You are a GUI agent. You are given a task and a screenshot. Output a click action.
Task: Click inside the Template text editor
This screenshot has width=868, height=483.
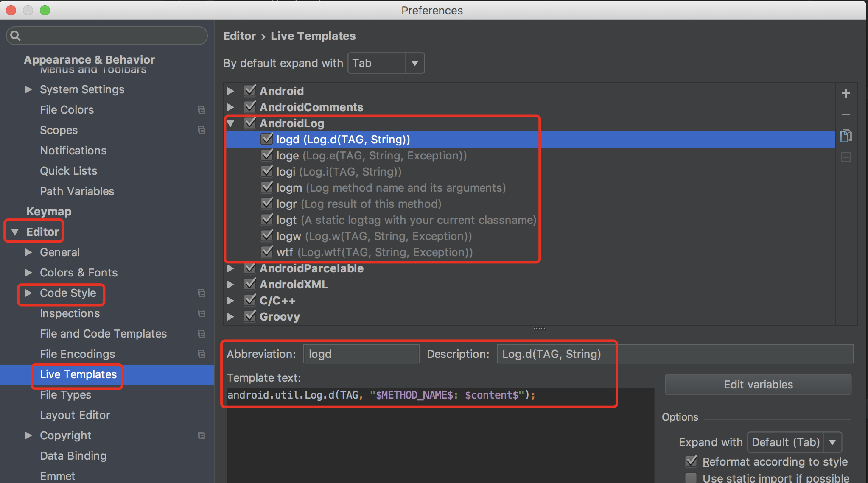tap(440, 435)
